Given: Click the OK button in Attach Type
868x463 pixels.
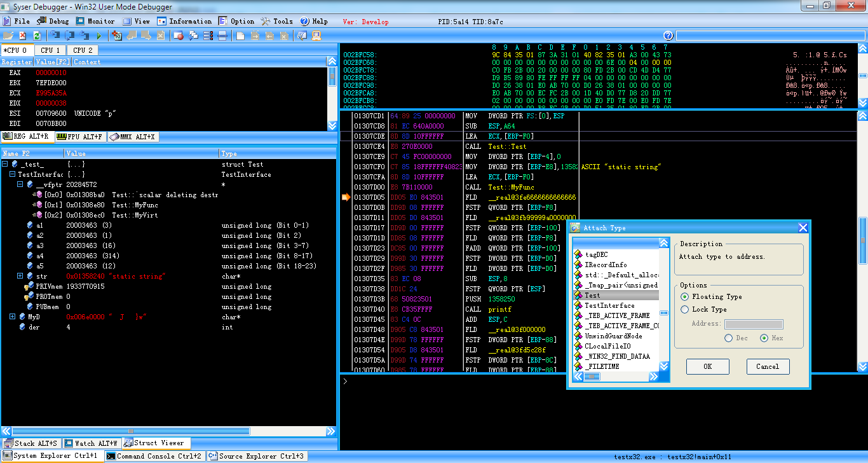Looking at the screenshot, I should pos(707,366).
